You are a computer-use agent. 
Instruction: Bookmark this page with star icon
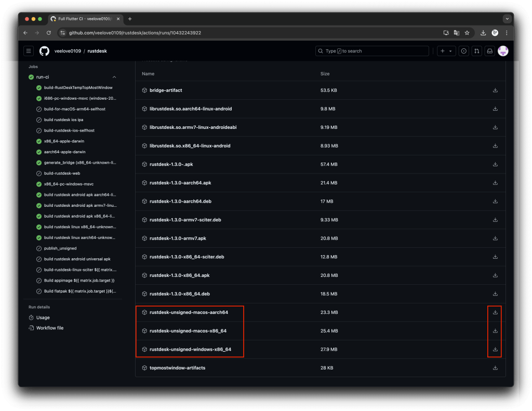click(467, 33)
